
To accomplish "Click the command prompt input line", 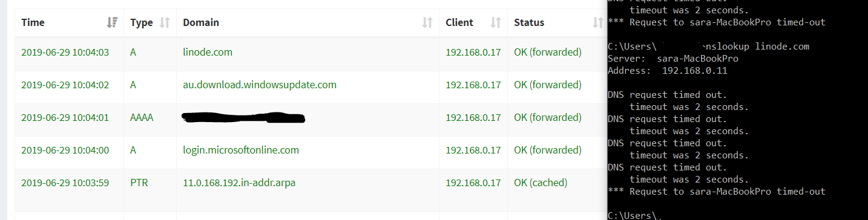I will tap(737, 215).
